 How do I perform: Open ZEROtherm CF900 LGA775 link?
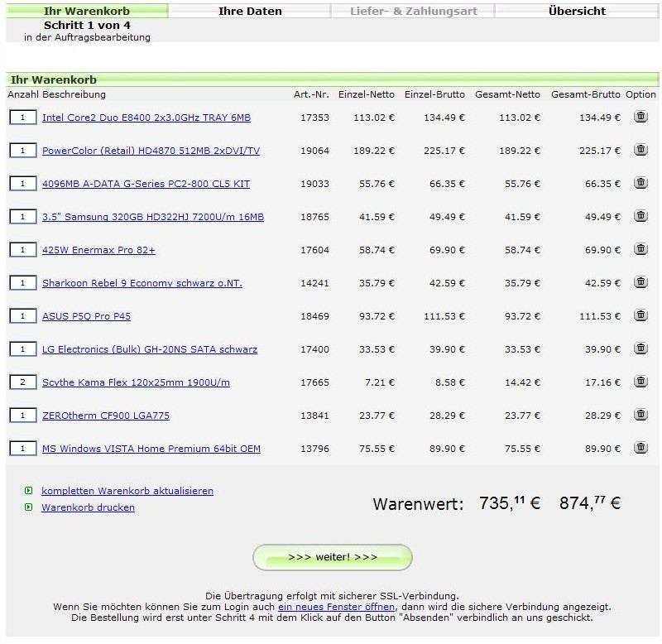(106, 416)
